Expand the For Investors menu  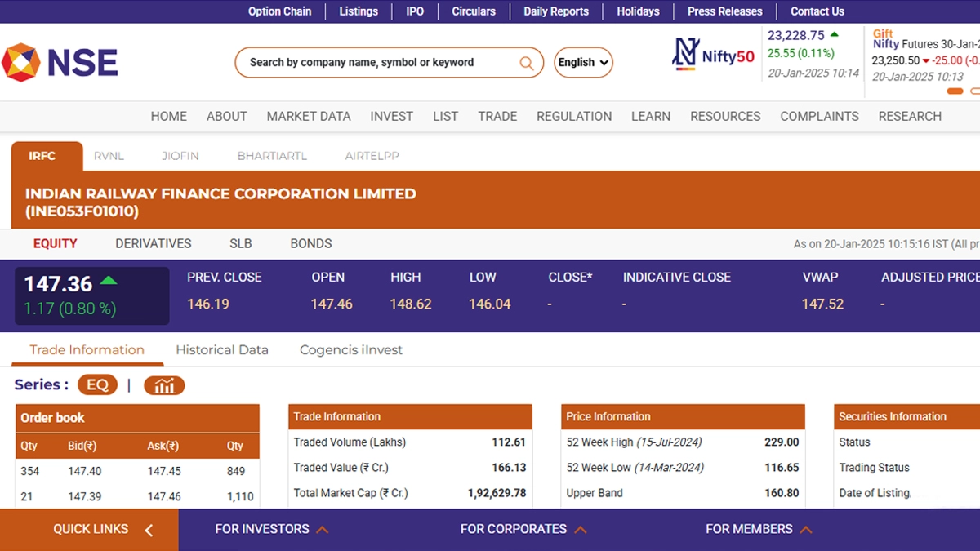point(271,529)
